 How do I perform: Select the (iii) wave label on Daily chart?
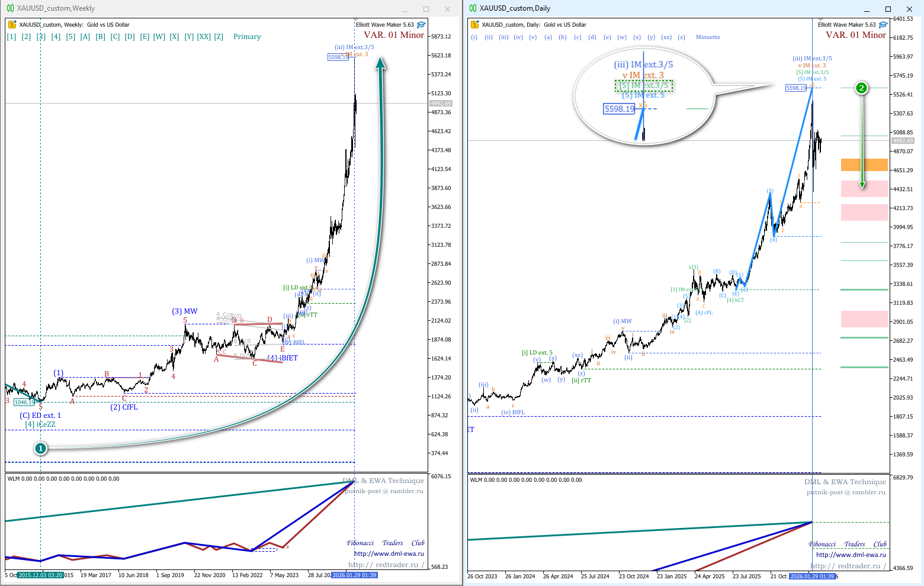point(503,37)
